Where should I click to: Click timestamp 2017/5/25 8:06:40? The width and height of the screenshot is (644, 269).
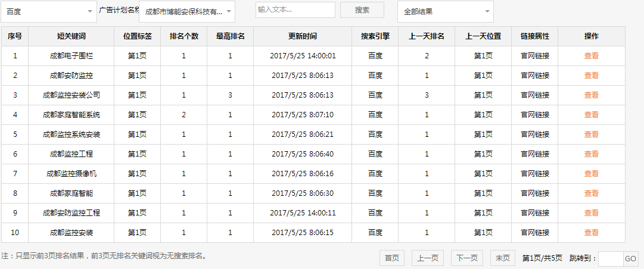(x=303, y=154)
